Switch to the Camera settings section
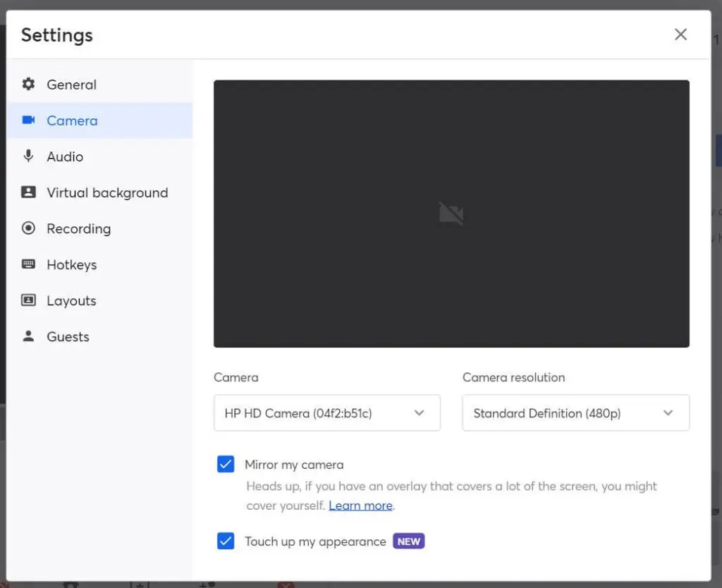This screenshot has height=588, width=722. point(71,120)
